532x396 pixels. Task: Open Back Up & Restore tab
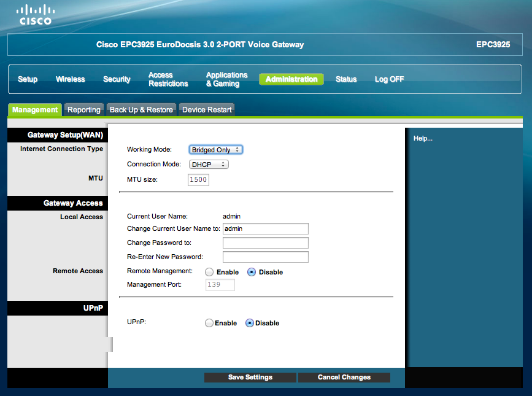click(142, 110)
